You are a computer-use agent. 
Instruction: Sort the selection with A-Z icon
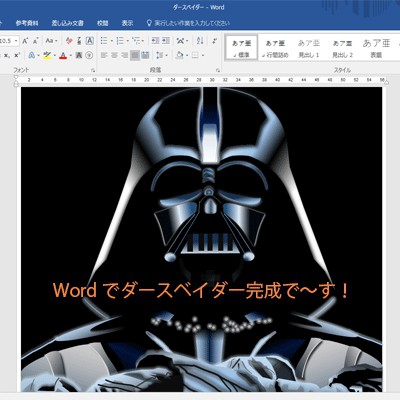click(200, 41)
